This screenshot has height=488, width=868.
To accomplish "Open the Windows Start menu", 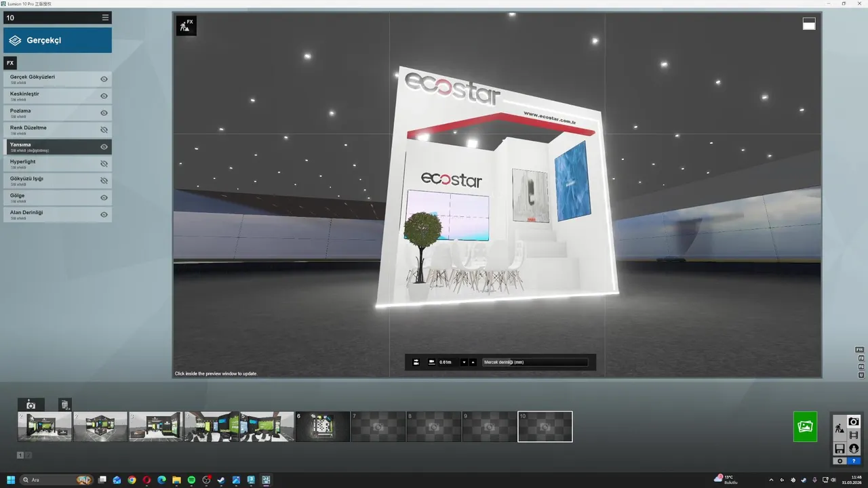I will (11, 480).
